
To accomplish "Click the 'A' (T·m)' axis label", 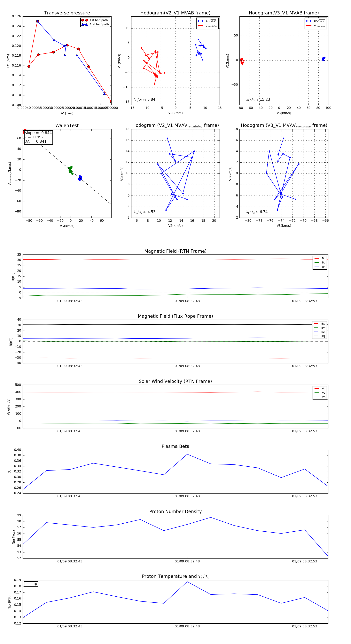I will coord(67,113).
